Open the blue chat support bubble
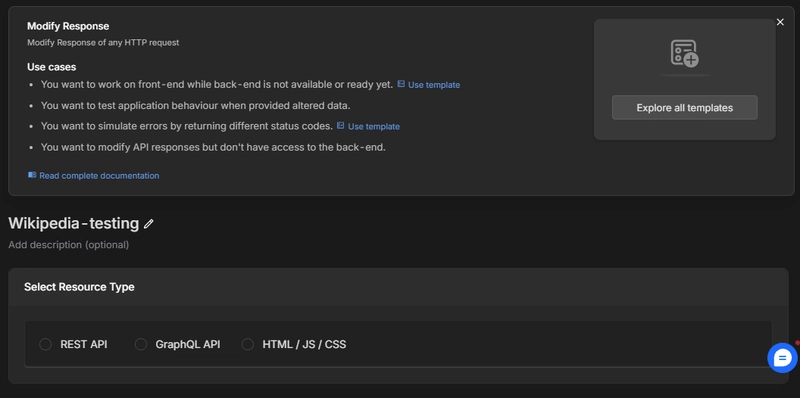Viewport: 800px width, 398px height. 782,358
